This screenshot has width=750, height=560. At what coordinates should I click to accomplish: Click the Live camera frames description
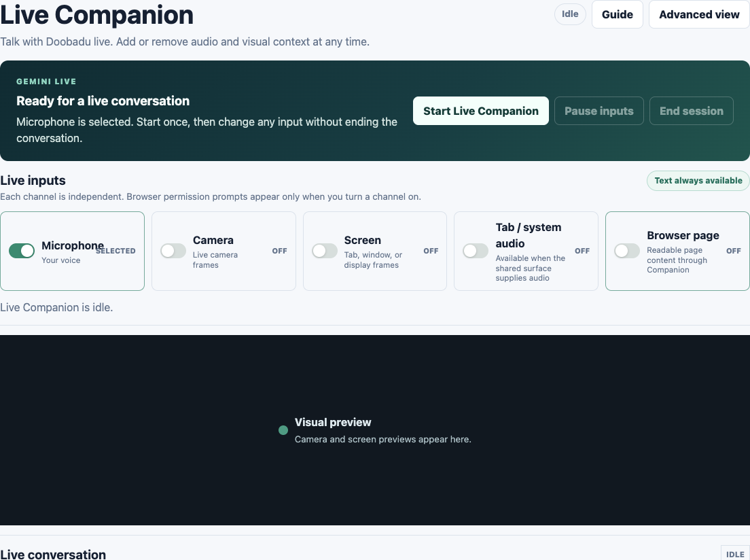[215, 260]
